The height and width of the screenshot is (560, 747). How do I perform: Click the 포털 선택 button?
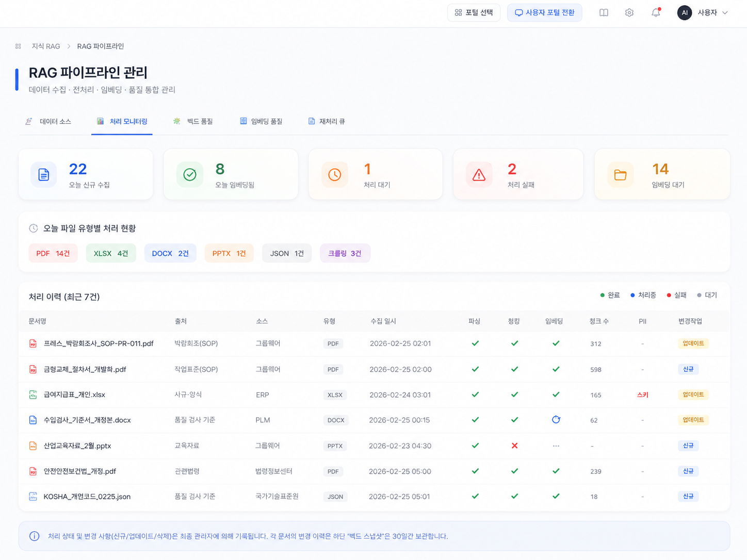coord(474,13)
